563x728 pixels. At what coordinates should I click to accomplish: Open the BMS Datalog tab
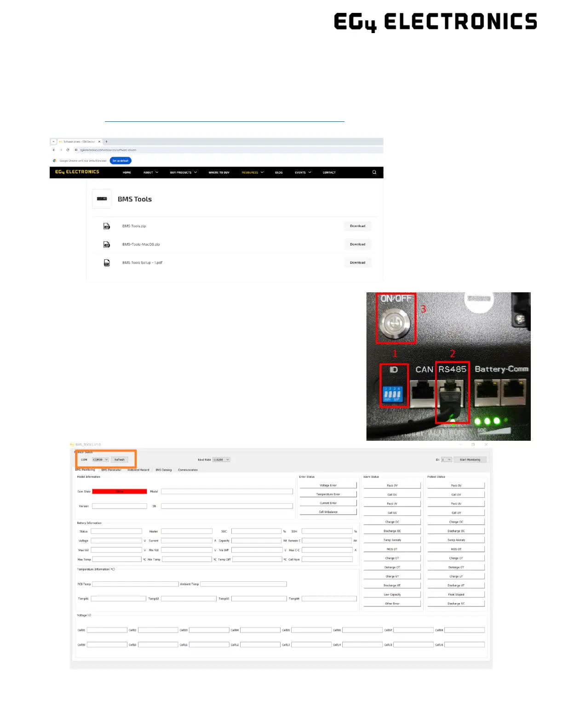[164, 470]
